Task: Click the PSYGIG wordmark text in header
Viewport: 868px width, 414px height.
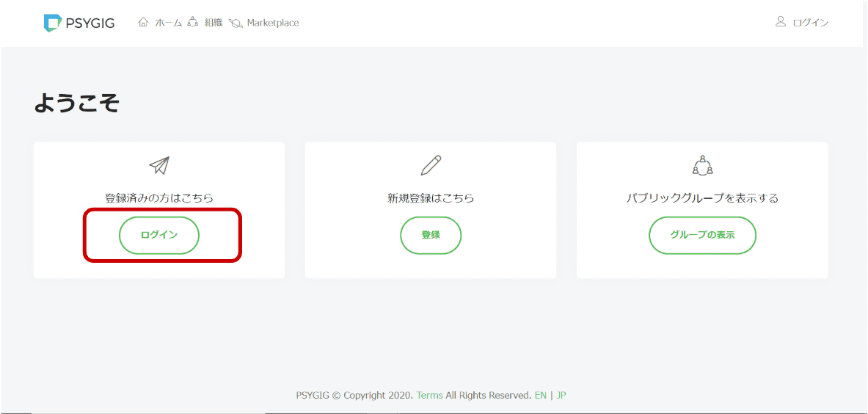Action: 90,23
